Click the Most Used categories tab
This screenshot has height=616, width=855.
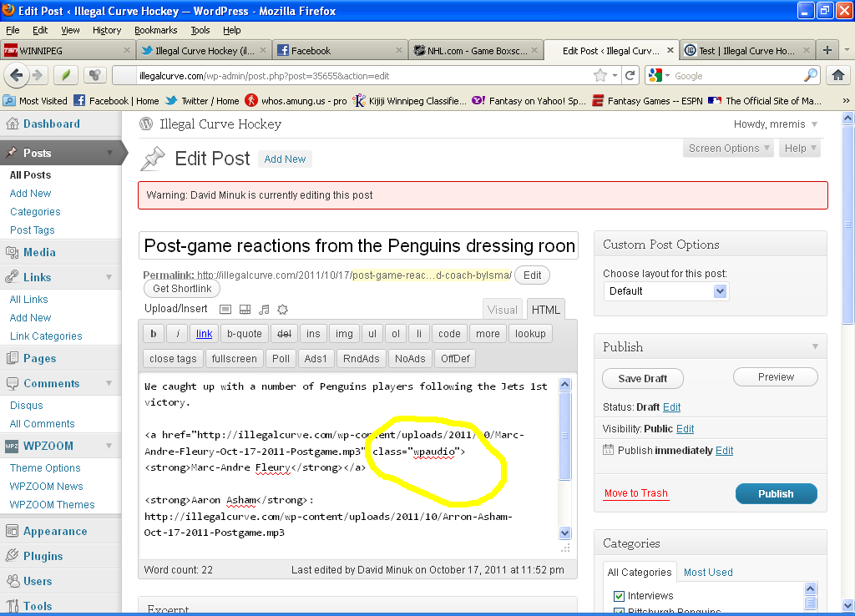coord(707,573)
